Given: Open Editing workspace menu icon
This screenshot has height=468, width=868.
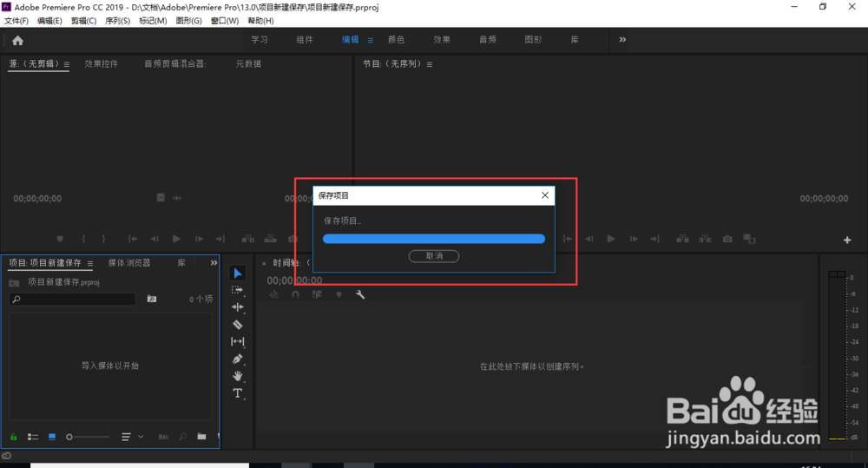Looking at the screenshot, I should [371, 41].
